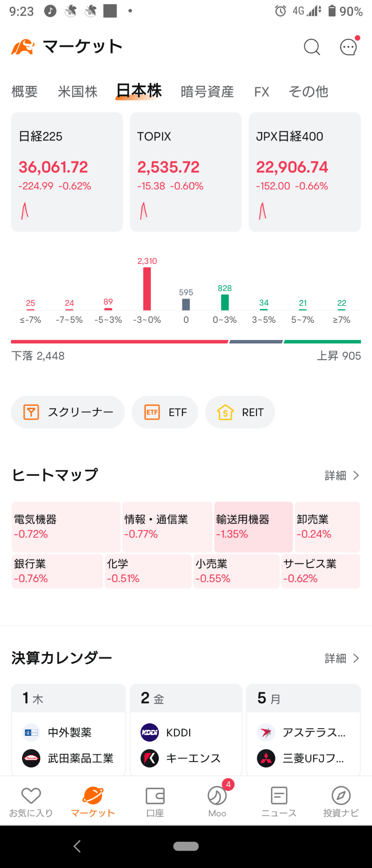Open the ETF button
Screen dimensions: 372x868
165,412
